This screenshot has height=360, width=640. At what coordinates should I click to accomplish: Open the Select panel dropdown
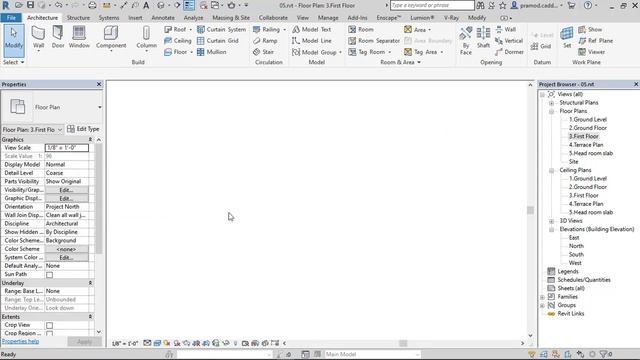pos(13,62)
